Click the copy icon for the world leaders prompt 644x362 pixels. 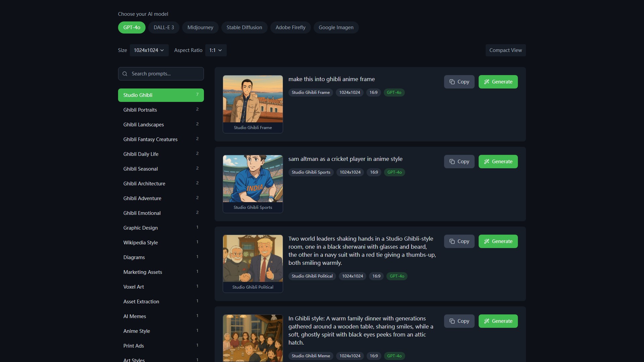(x=452, y=241)
